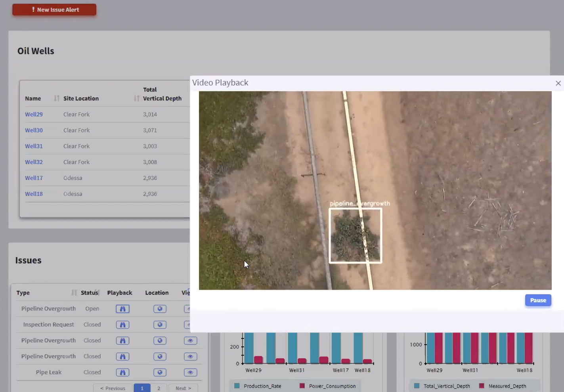The height and width of the screenshot is (392, 564).
Task: Click the Issues section heading
Action: click(28, 260)
